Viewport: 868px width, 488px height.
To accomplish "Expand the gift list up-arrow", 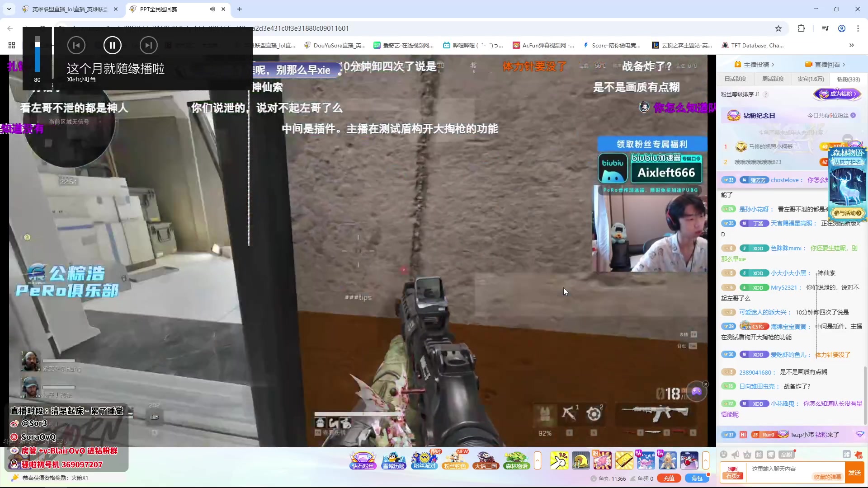I will pos(705,460).
